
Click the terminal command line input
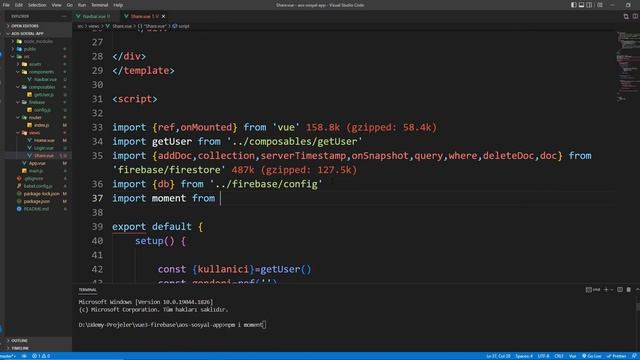172,325
